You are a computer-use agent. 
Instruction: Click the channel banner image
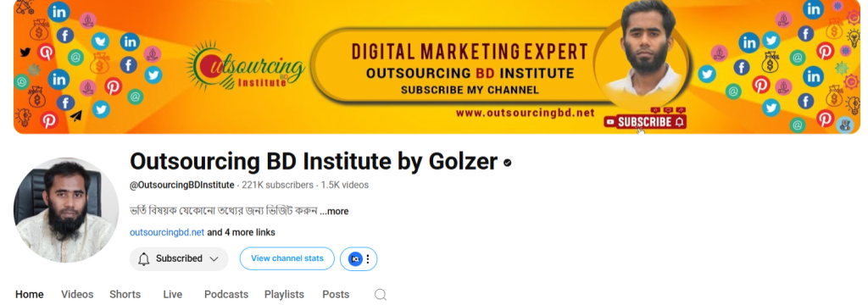coord(437,66)
